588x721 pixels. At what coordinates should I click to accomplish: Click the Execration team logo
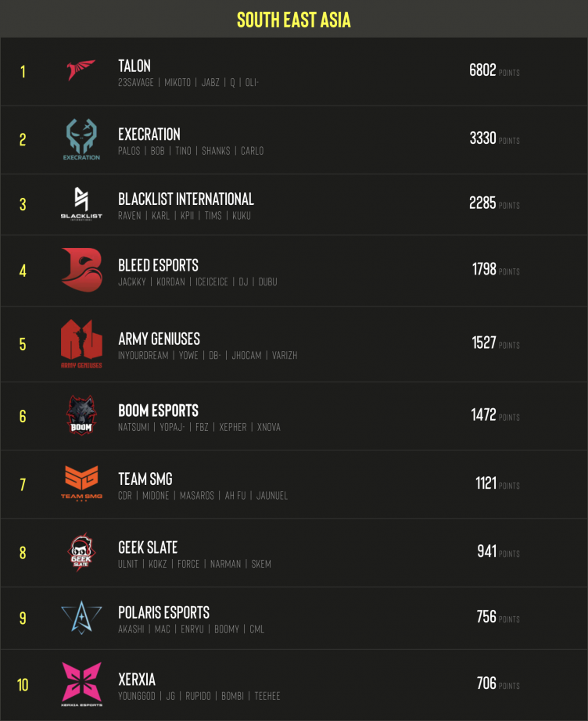click(x=81, y=139)
